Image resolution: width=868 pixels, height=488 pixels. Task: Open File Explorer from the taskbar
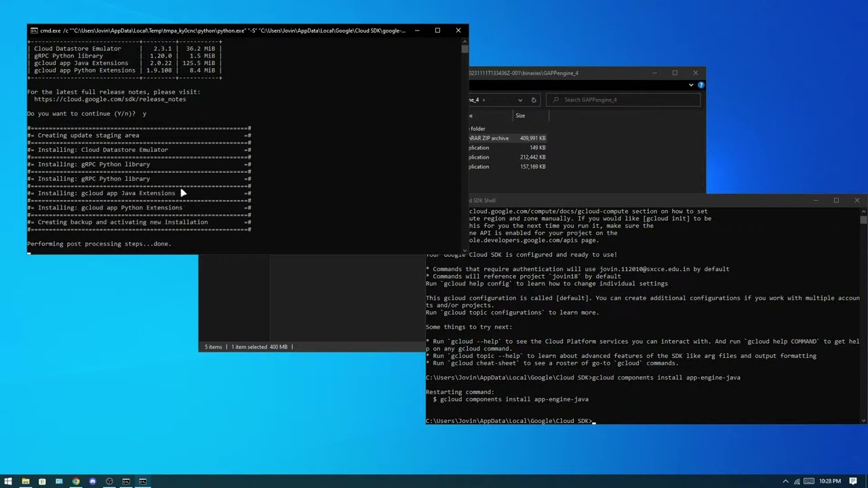pyautogui.click(x=25, y=481)
